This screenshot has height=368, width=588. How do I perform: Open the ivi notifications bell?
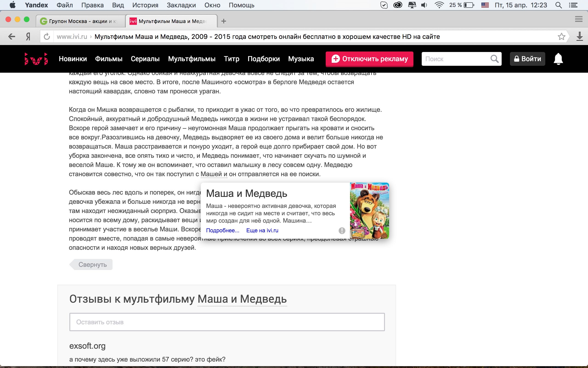pos(558,59)
